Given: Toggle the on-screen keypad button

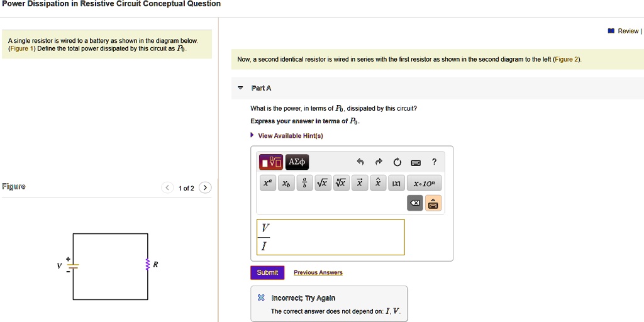Looking at the screenshot, I should (x=434, y=203).
